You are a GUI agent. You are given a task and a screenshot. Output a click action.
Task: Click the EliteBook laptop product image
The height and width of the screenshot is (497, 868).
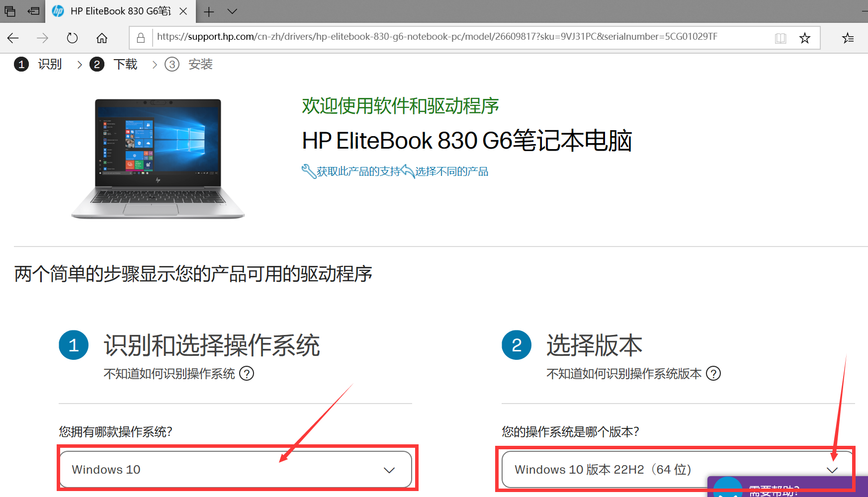[x=158, y=159]
